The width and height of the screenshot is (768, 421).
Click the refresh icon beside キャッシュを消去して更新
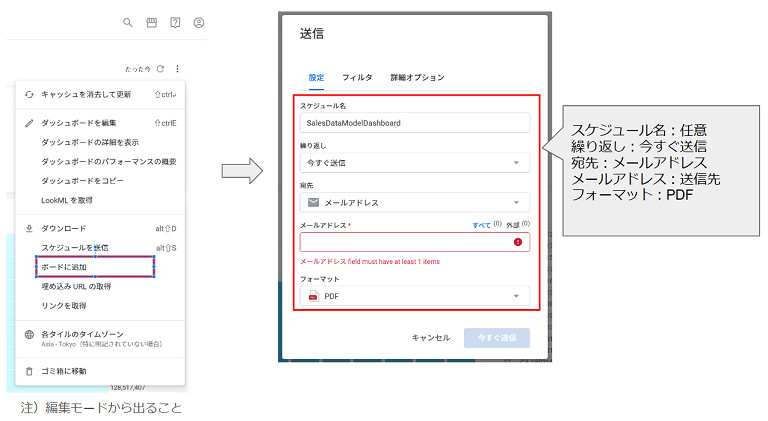[x=29, y=94]
